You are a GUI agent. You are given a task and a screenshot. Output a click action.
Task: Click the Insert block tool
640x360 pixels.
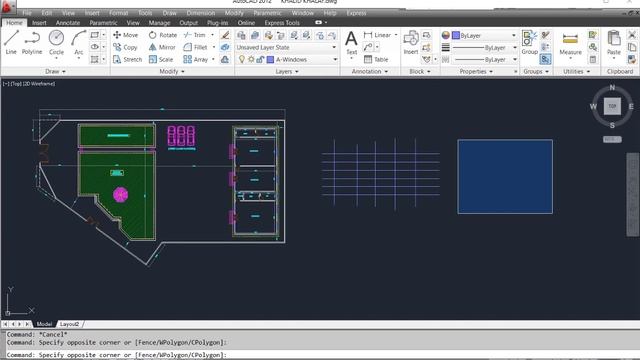click(411, 42)
